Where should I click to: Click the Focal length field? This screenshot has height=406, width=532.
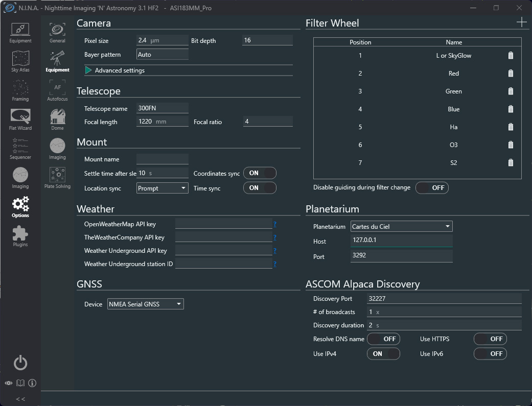[x=163, y=122]
